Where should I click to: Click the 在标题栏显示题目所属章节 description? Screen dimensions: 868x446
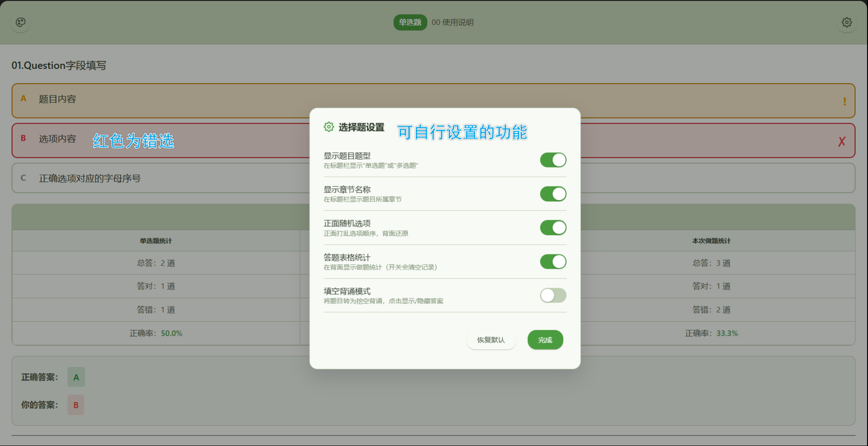pos(362,199)
